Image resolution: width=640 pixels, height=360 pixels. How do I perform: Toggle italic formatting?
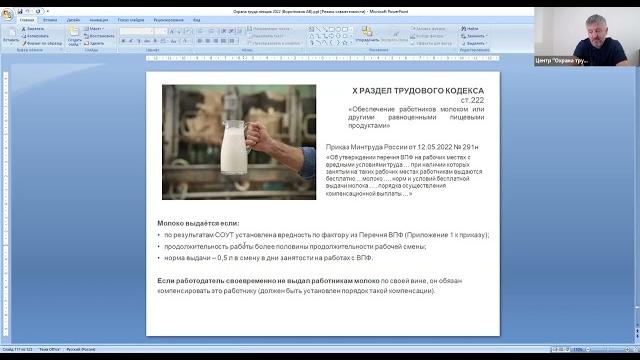[131, 41]
